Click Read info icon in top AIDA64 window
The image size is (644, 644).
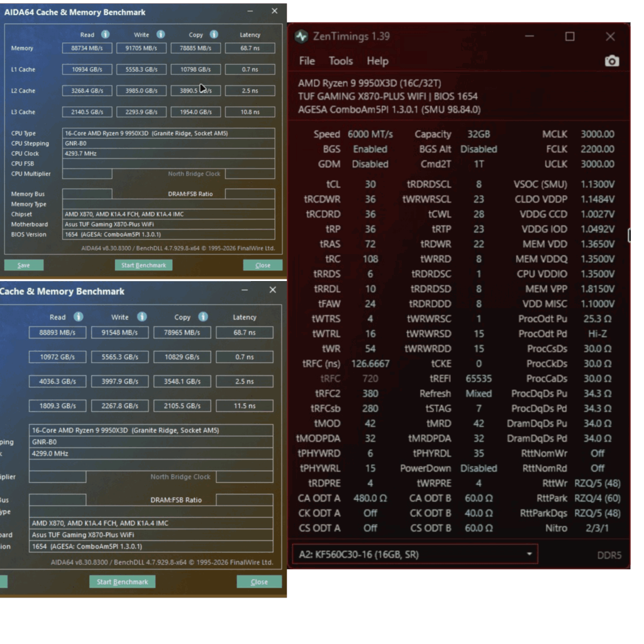[x=106, y=35]
